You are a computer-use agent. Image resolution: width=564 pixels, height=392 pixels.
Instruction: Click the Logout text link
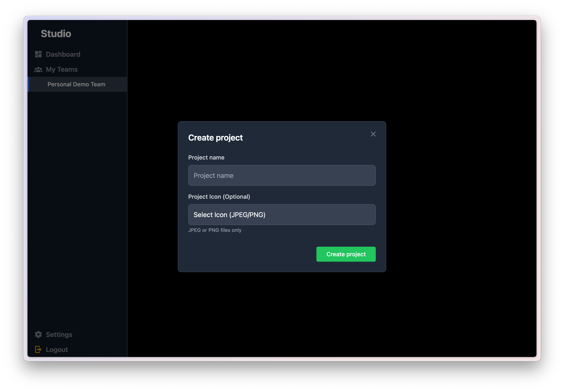57,349
